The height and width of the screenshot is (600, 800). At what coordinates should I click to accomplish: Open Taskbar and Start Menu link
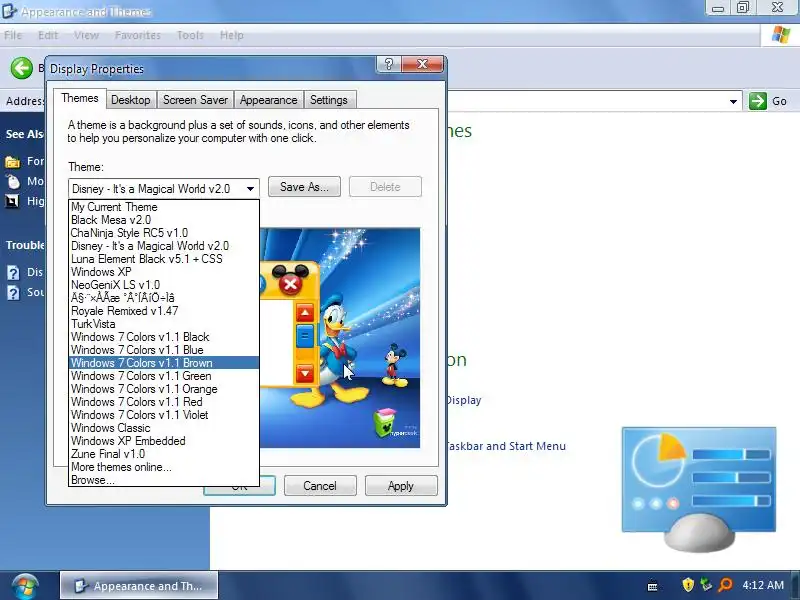[x=505, y=446]
